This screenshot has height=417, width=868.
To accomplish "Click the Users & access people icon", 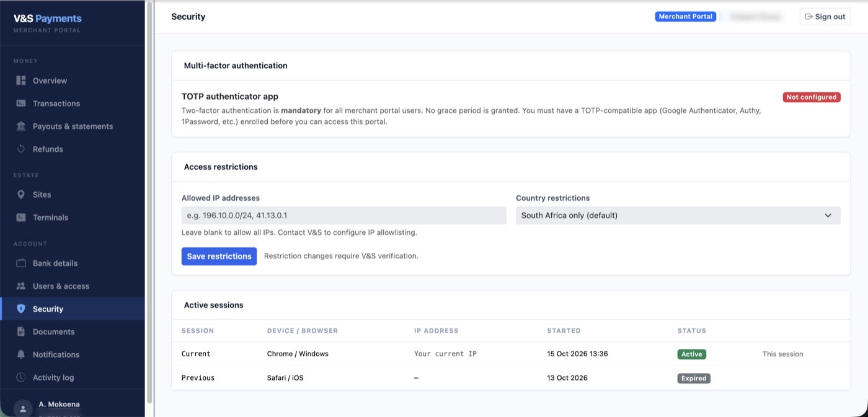I will (21, 286).
